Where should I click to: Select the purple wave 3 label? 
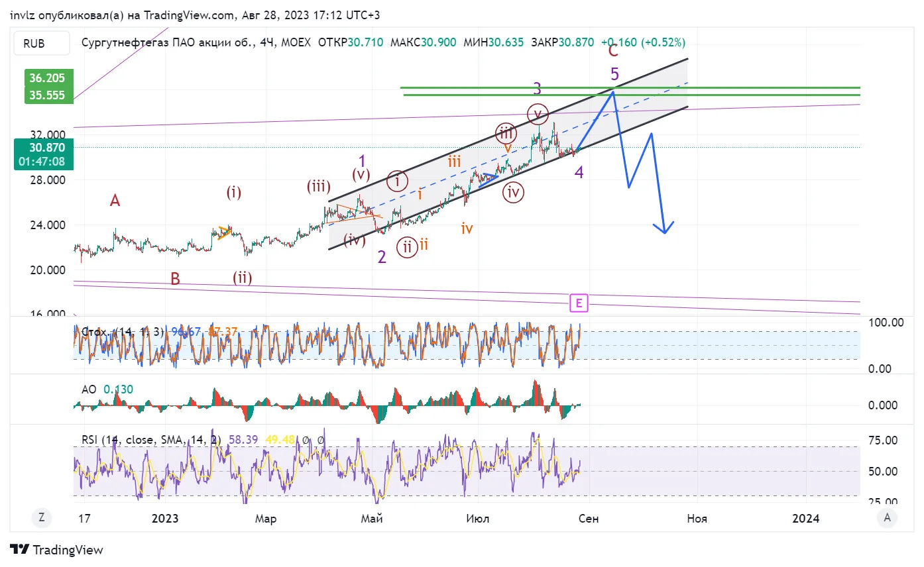coord(538,88)
